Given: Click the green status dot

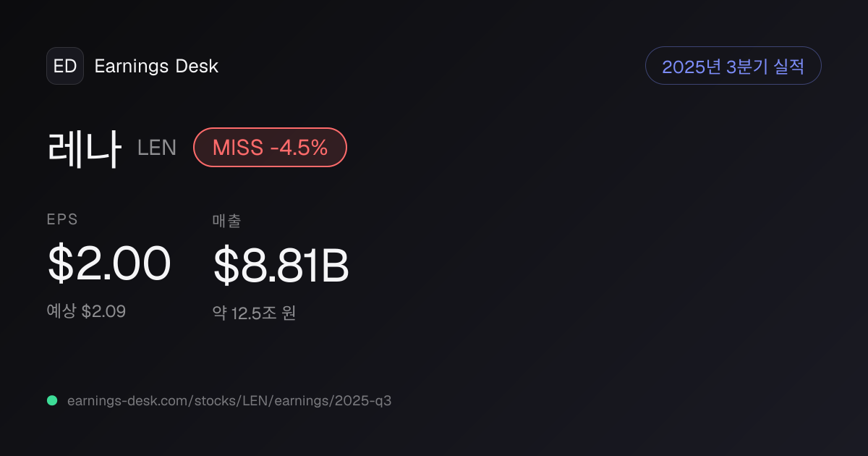Looking at the screenshot, I should coord(52,400).
